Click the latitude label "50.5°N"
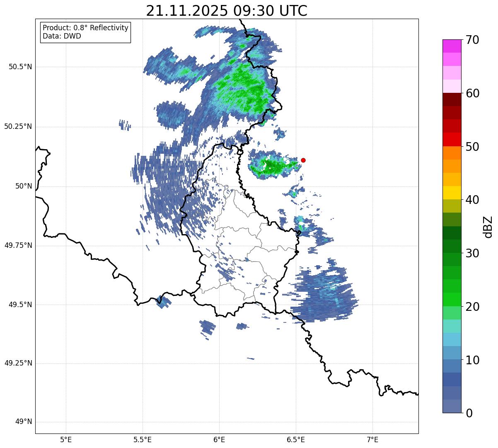 coord(20,67)
